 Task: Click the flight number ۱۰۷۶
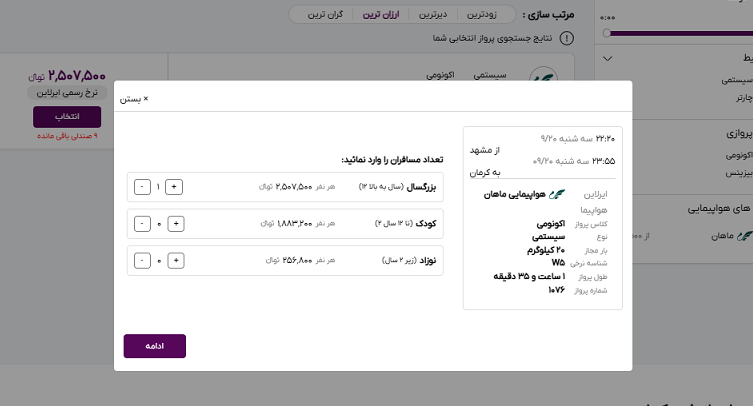(x=557, y=290)
